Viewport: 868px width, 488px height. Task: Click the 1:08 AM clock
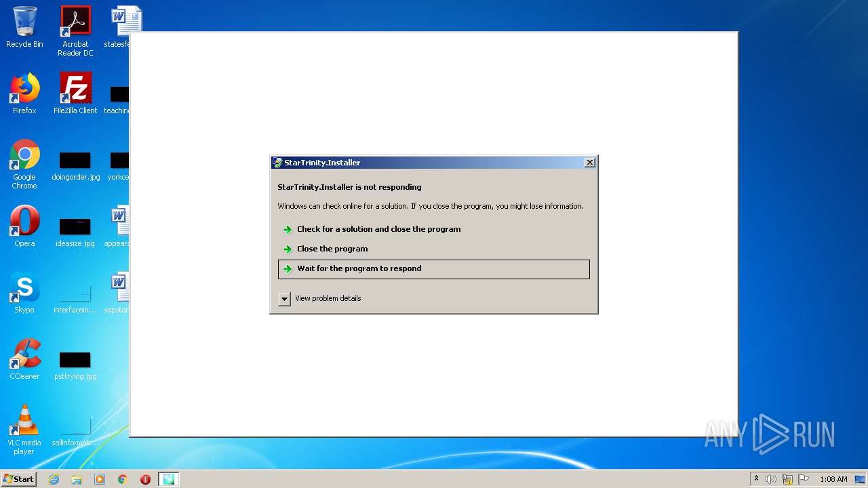(x=833, y=479)
